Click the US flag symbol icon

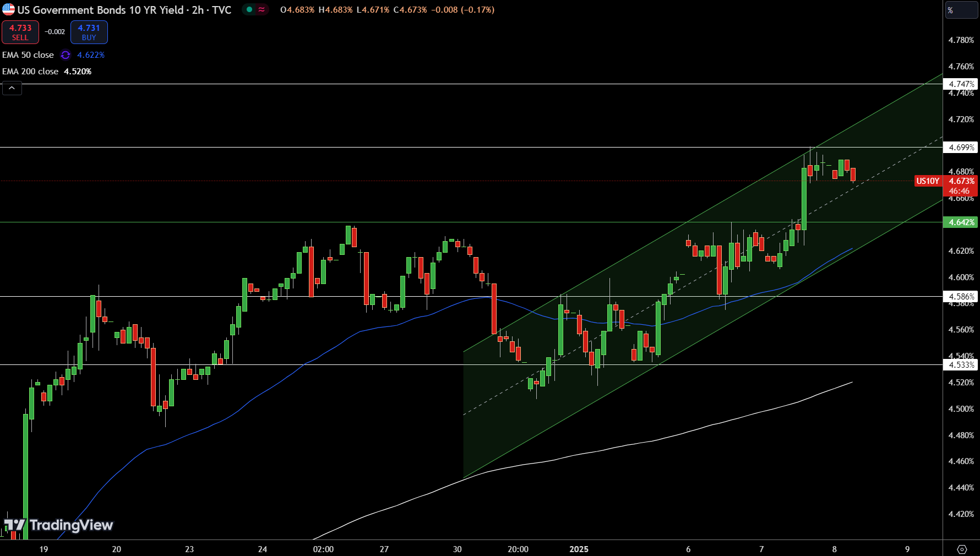click(x=8, y=9)
